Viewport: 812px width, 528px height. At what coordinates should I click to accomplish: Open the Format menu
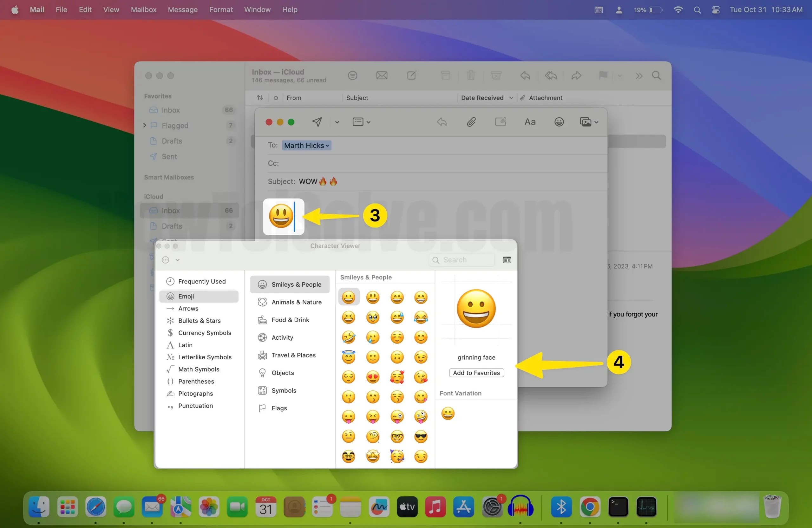221,10
